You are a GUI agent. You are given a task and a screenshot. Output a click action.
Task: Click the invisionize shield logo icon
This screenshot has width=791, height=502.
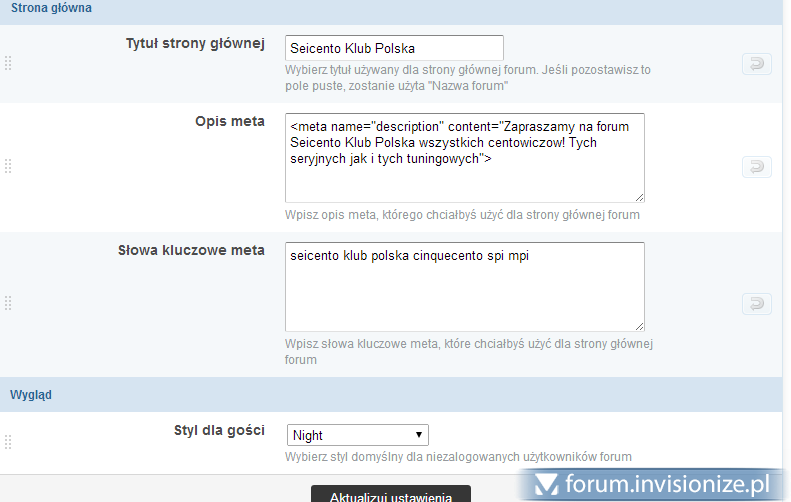[545, 484]
